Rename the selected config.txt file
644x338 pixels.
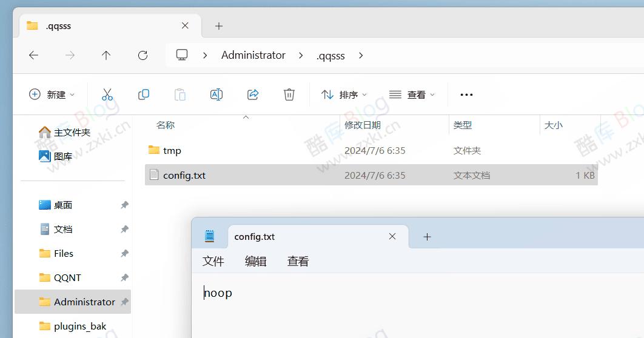216,94
